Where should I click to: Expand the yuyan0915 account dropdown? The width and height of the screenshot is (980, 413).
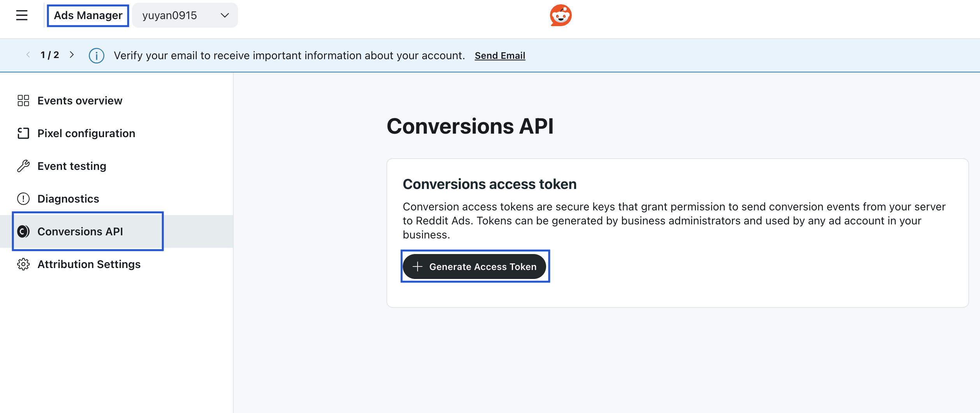[185, 15]
